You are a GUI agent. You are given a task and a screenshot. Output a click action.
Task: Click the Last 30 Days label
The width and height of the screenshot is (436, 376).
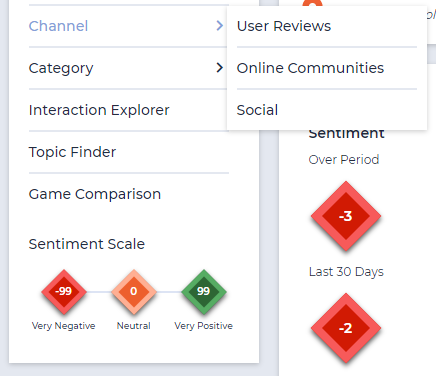(x=346, y=272)
